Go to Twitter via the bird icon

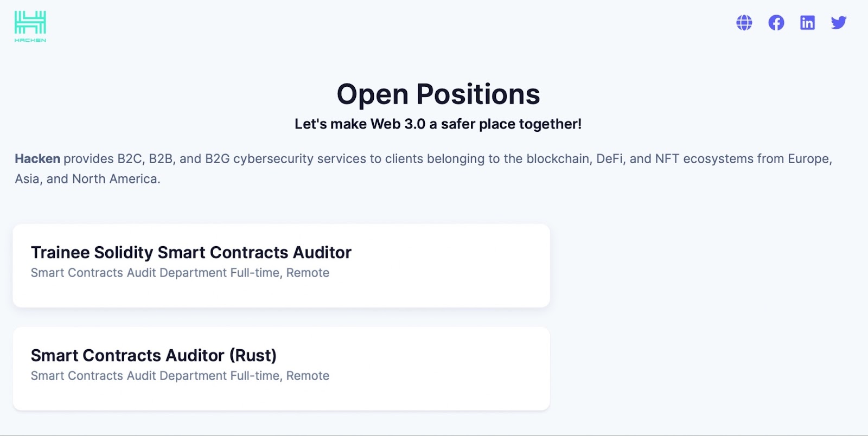tap(839, 23)
